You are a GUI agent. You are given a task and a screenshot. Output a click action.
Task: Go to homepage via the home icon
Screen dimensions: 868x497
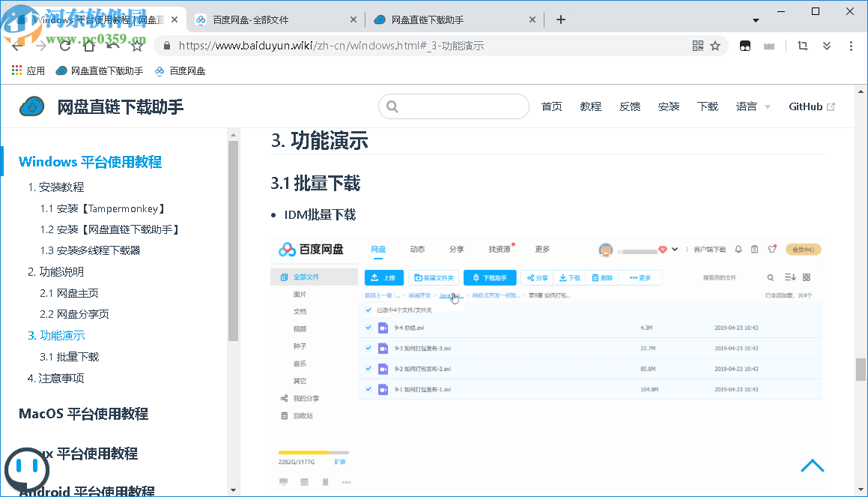pos(88,46)
